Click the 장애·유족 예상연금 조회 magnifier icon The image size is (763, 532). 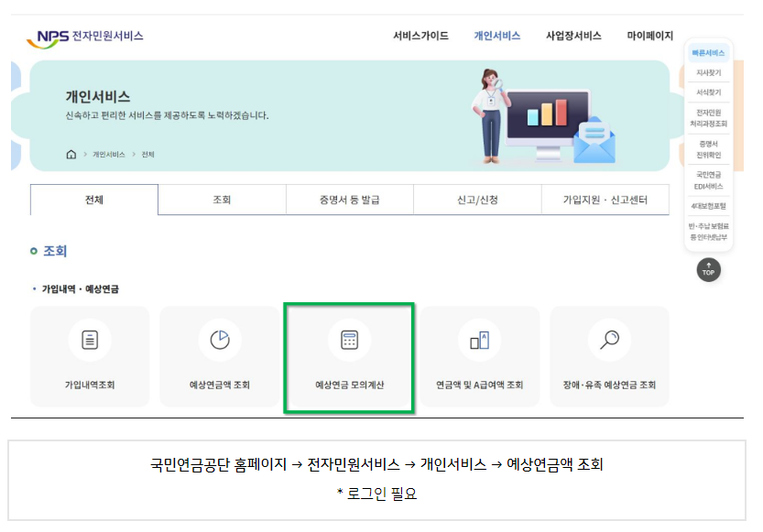pos(607,338)
